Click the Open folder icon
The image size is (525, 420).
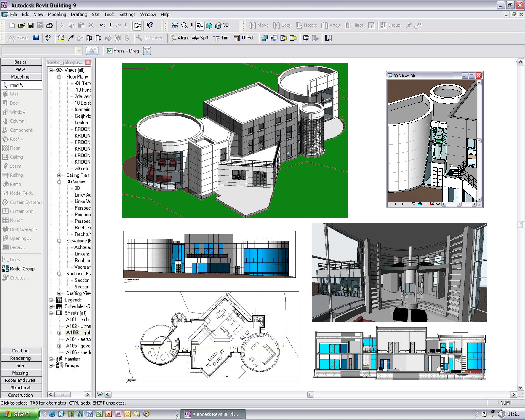(21, 25)
